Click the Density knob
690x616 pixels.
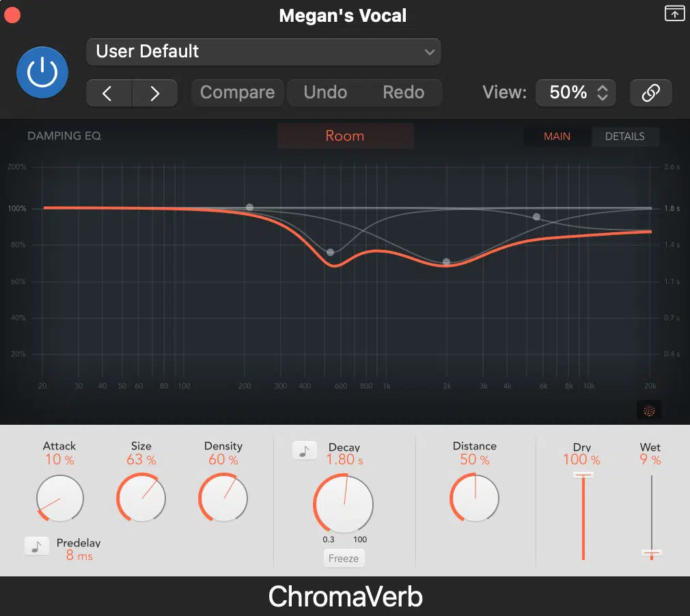(223, 498)
